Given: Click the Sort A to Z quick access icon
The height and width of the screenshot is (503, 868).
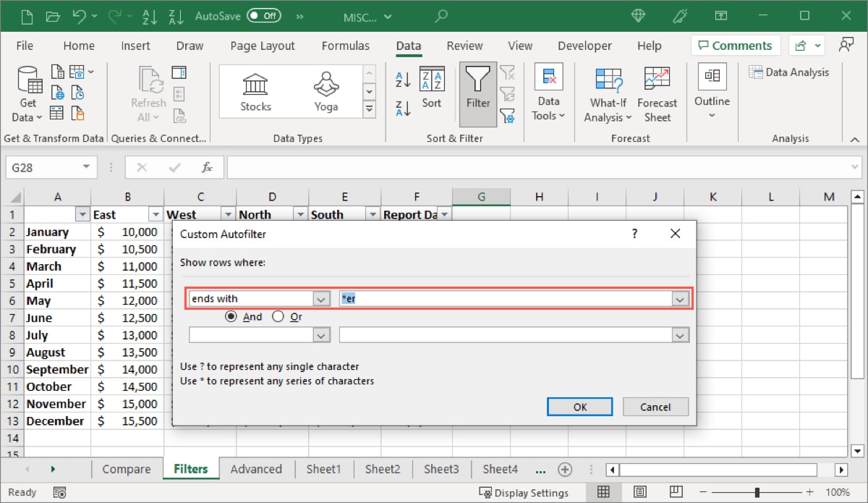Looking at the screenshot, I should [x=148, y=16].
